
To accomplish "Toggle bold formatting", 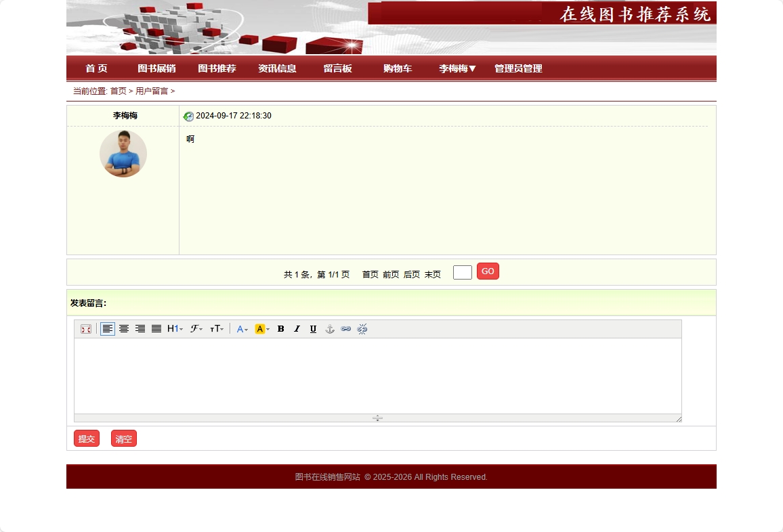I will [280, 329].
